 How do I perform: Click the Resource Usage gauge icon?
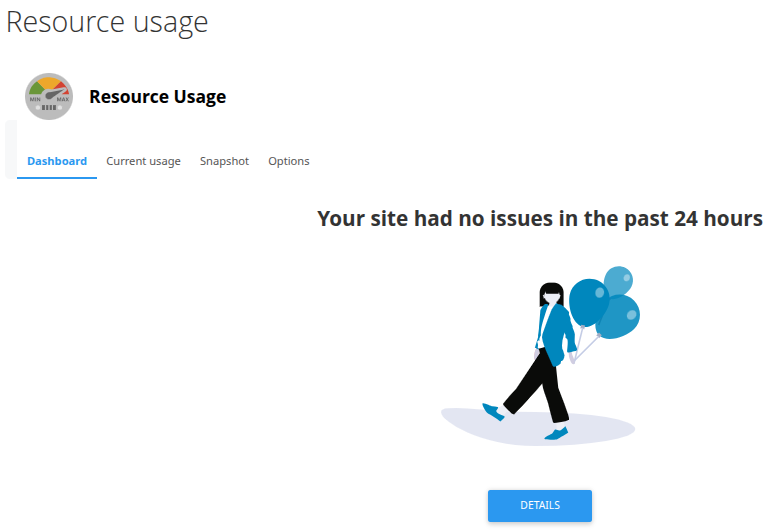tap(49, 96)
